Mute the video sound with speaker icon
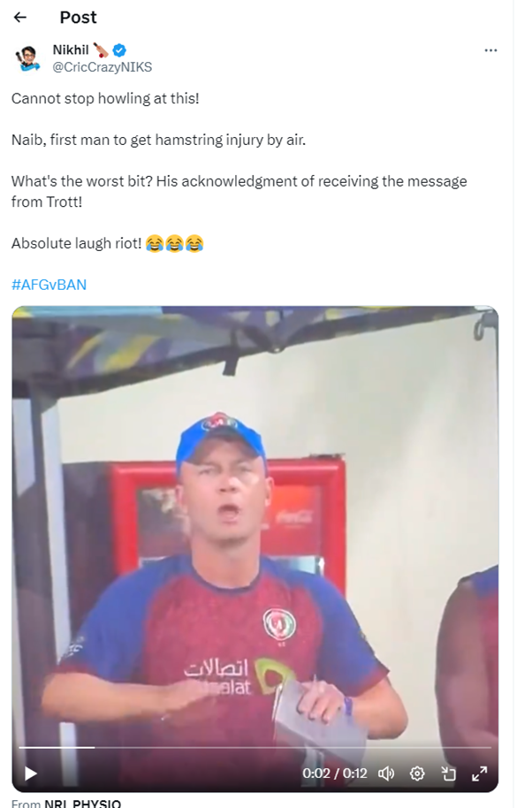 [x=386, y=774]
